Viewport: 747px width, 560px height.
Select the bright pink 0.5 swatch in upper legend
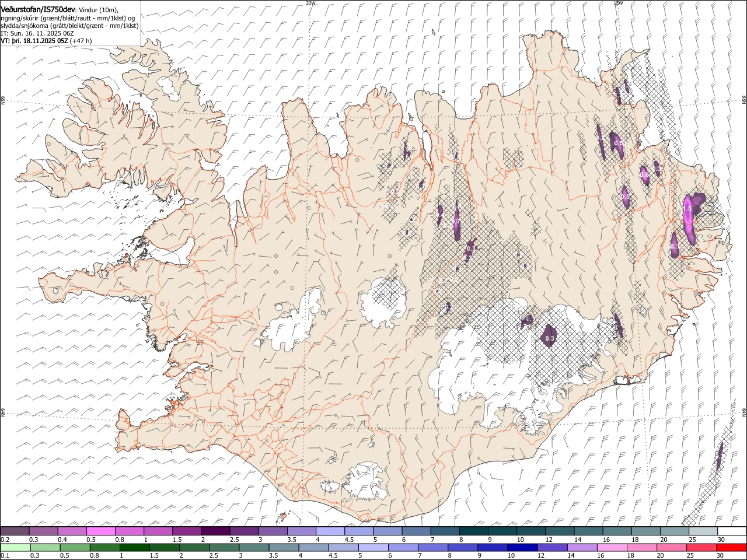point(100,531)
